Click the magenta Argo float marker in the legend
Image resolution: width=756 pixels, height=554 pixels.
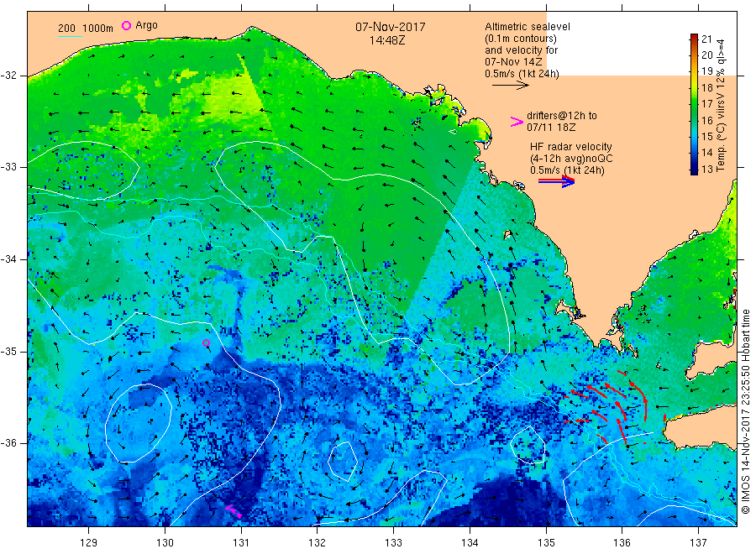pos(126,25)
